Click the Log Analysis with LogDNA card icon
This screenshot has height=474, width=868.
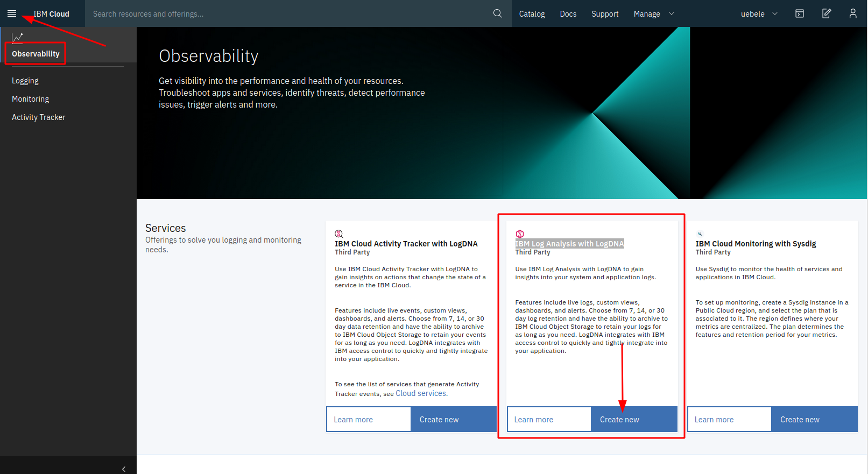(x=520, y=234)
